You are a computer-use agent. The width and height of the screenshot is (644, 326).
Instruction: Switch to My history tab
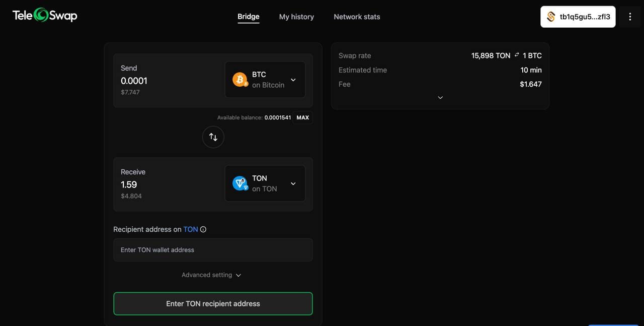[x=296, y=17]
